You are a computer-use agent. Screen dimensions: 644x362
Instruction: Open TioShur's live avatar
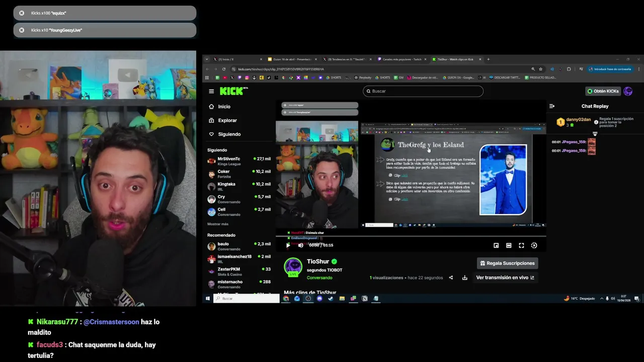(293, 267)
